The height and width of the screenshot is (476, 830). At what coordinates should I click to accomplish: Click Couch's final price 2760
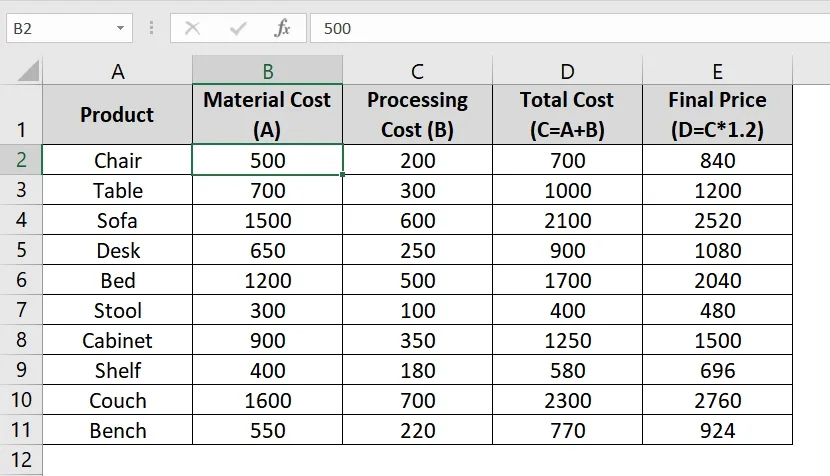pyautogui.click(x=717, y=400)
